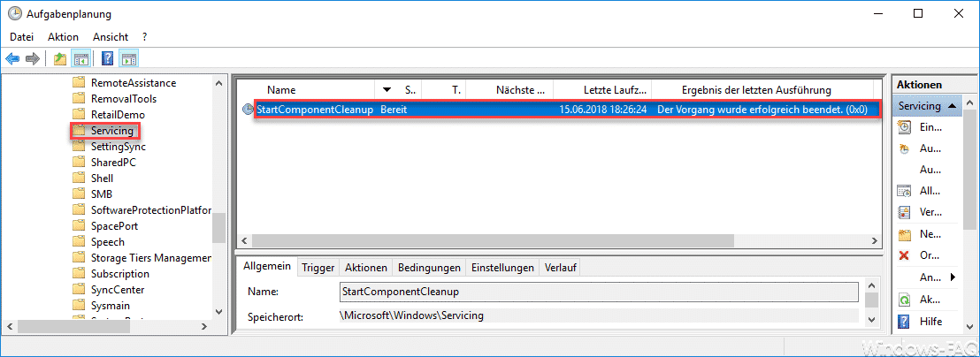Open the ? help menu
The width and height of the screenshot is (980, 357).
tap(145, 37)
